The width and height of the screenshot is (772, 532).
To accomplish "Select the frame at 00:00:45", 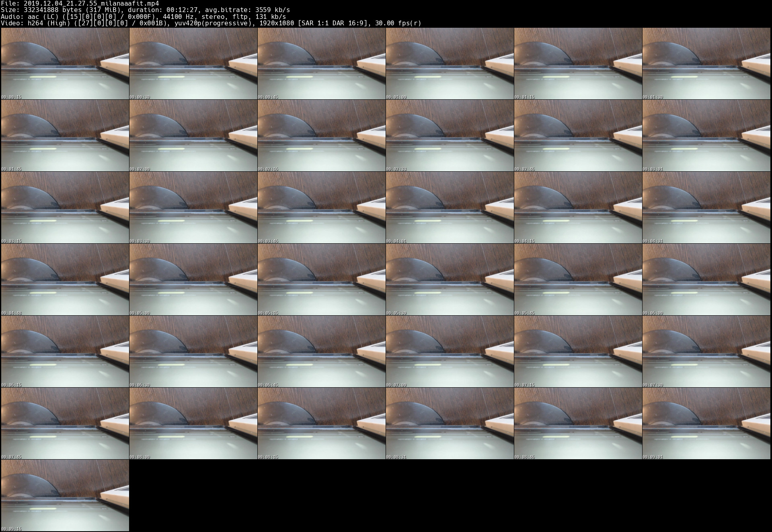I will 322,64.
